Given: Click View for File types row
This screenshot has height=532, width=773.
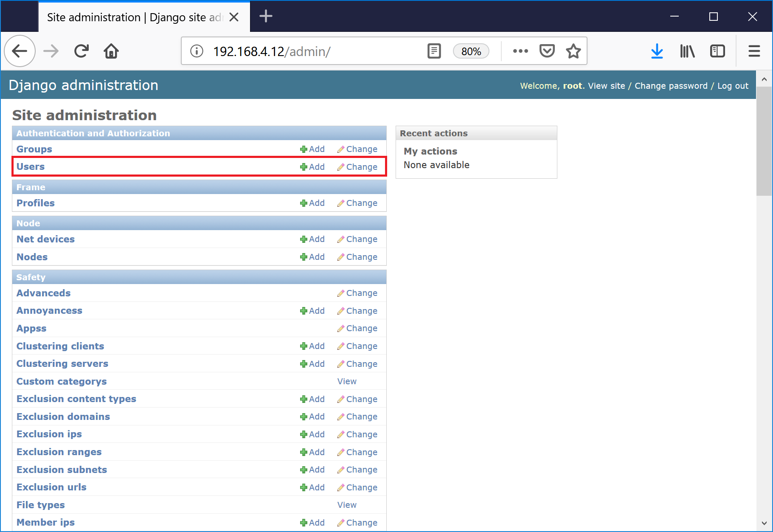Looking at the screenshot, I should 347,505.
